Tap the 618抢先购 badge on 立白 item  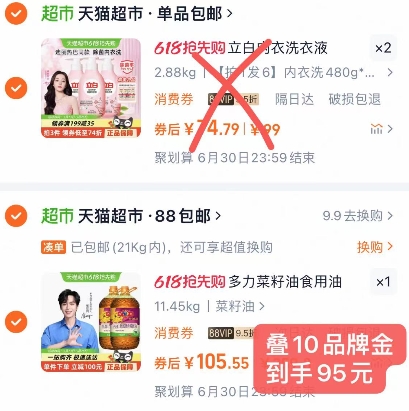click(190, 49)
